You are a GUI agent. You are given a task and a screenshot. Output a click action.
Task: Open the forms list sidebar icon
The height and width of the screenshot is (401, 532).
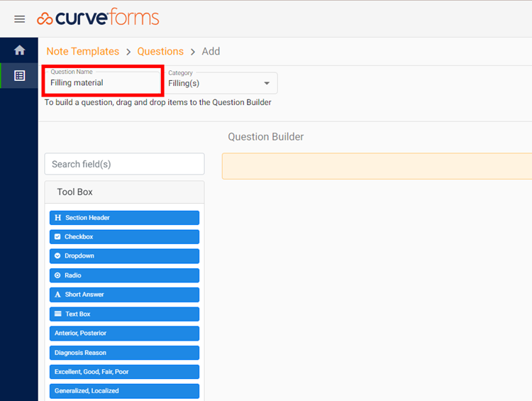coord(19,75)
